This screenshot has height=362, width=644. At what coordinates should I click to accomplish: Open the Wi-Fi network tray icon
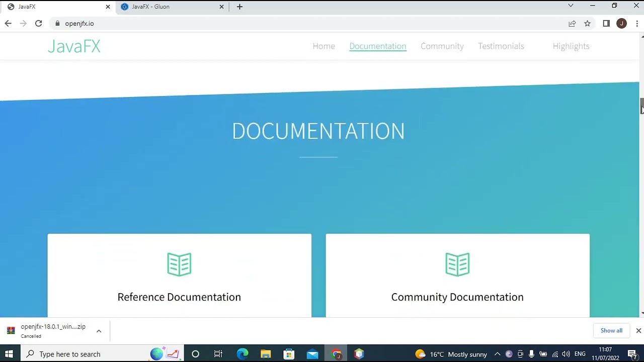(555, 354)
